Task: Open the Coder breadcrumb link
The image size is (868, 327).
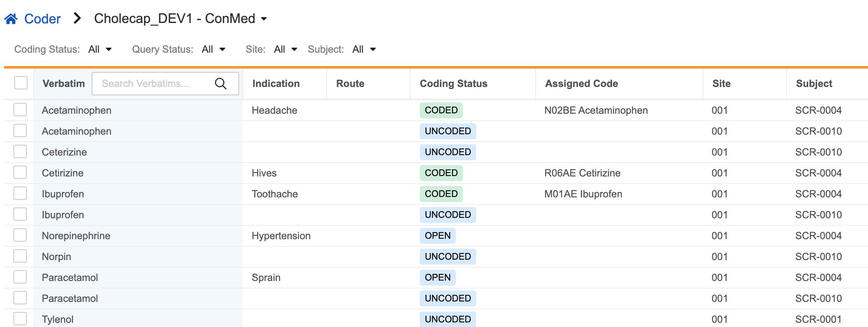Action: pos(42,19)
